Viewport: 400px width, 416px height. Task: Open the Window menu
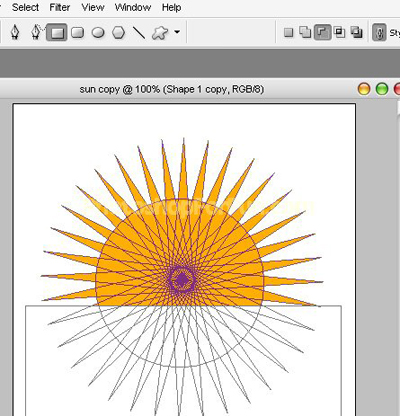(x=133, y=7)
